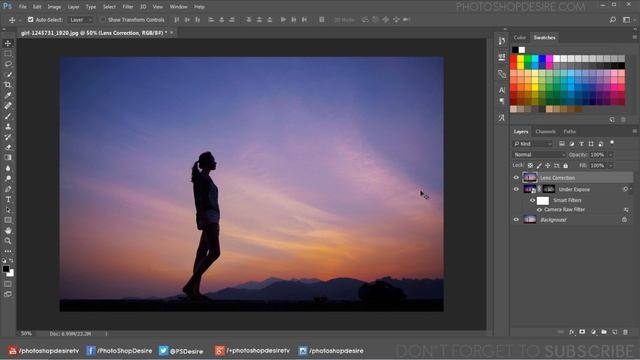
Task: Hide the Background layer
Action: 516,220
